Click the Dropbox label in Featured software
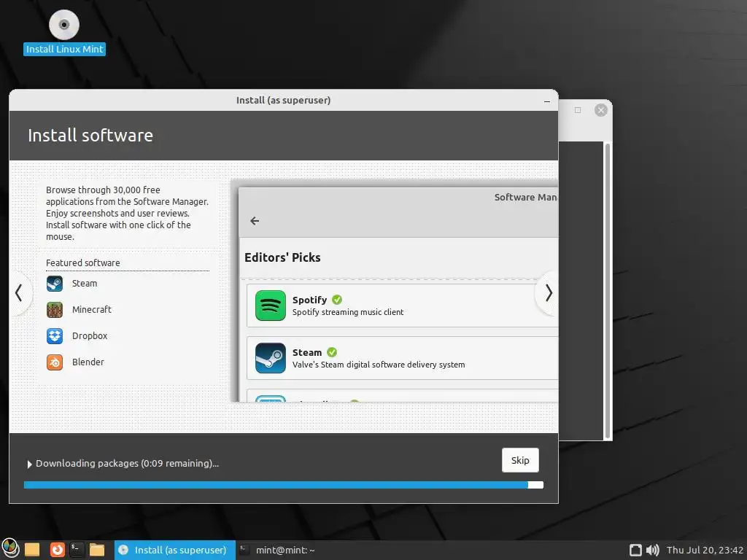 90,335
